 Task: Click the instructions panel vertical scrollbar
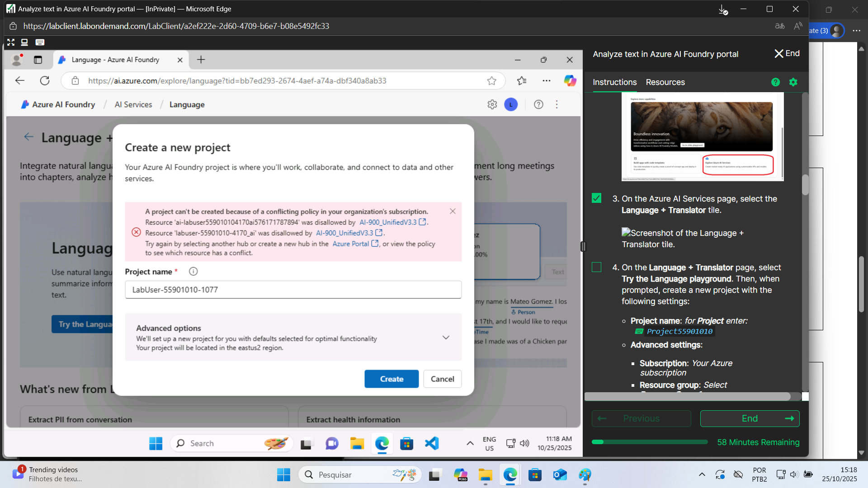point(805,185)
